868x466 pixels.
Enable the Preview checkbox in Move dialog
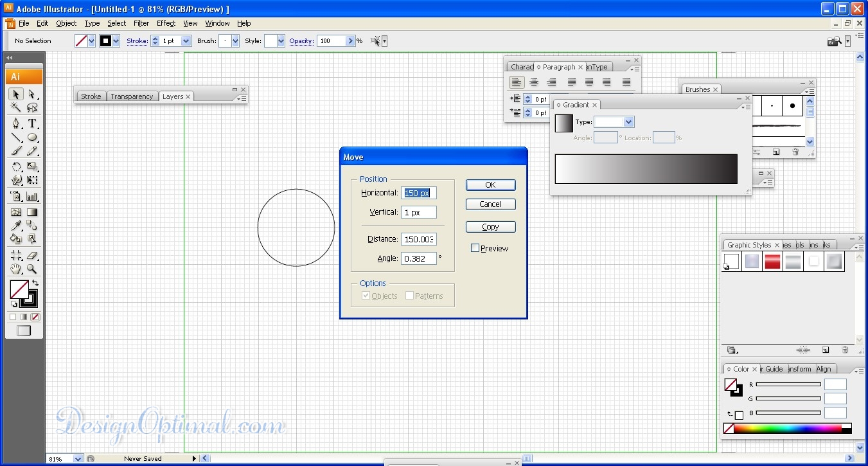[x=475, y=248]
